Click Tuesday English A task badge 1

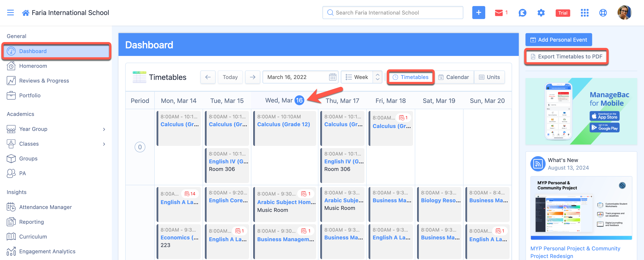coord(239,231)
